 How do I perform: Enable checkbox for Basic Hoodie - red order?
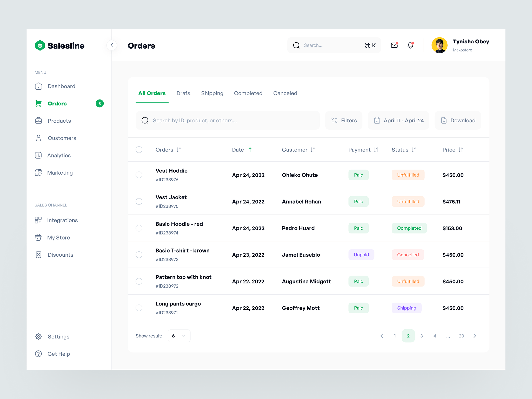tap(139, 228)
